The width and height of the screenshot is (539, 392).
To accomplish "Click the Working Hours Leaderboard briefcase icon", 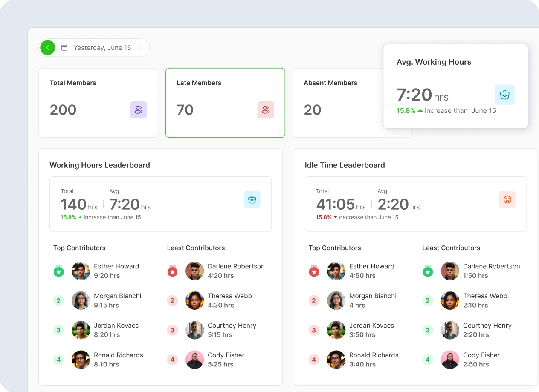I will point(252,199).
